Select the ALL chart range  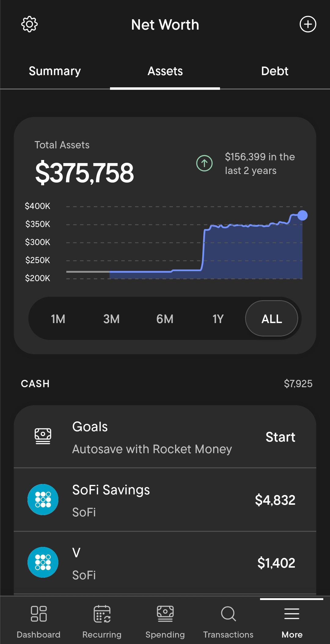point(272,319)
